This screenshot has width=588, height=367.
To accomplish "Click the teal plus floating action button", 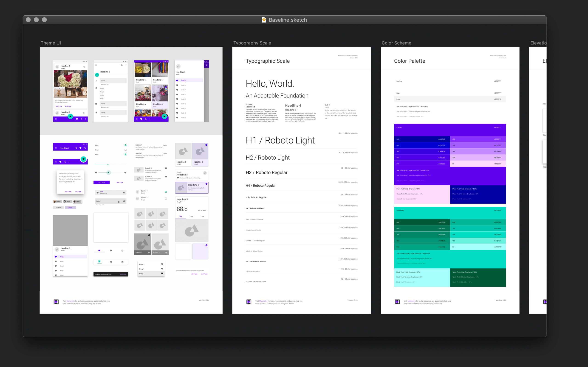I will (97, 75).
